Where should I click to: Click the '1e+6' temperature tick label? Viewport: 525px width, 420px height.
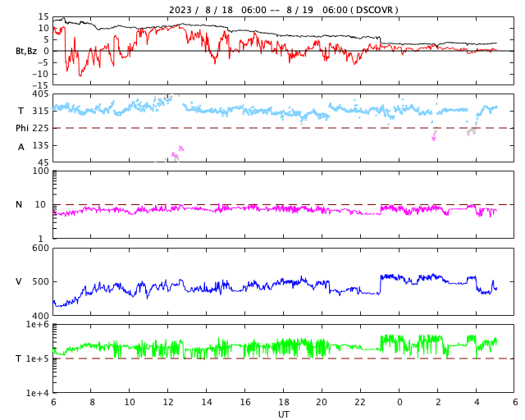point(38,324)
